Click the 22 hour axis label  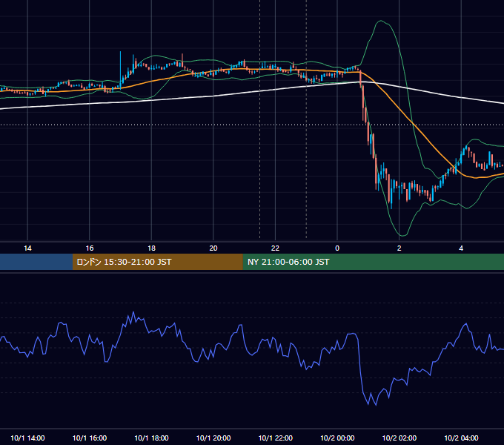(275, 248)
